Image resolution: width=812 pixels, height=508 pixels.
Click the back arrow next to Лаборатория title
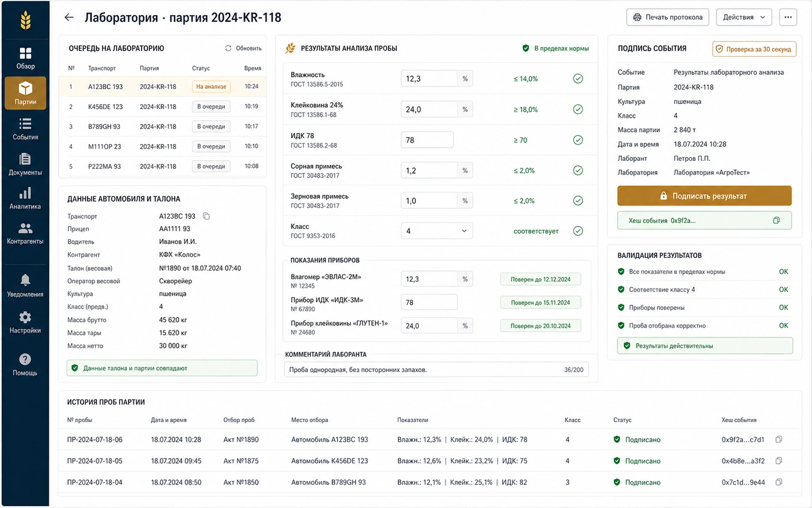[69, 17]
